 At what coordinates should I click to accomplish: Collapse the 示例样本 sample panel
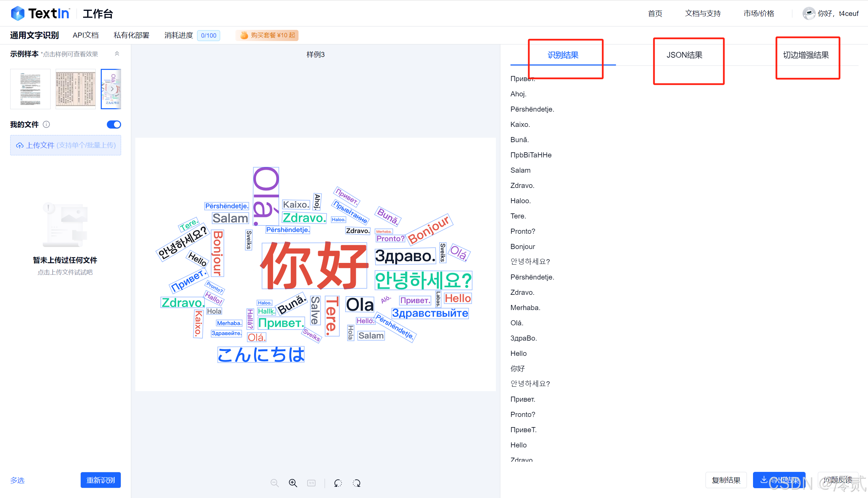pyautogui.click(x=117, y=54)
